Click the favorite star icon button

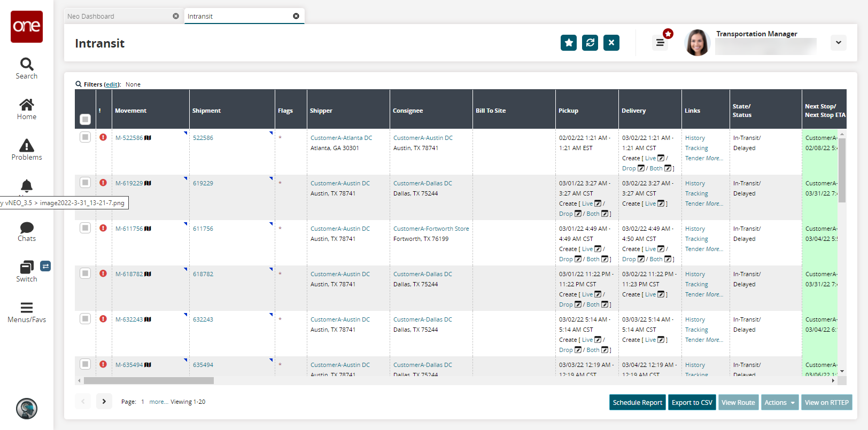pos(568,43)
